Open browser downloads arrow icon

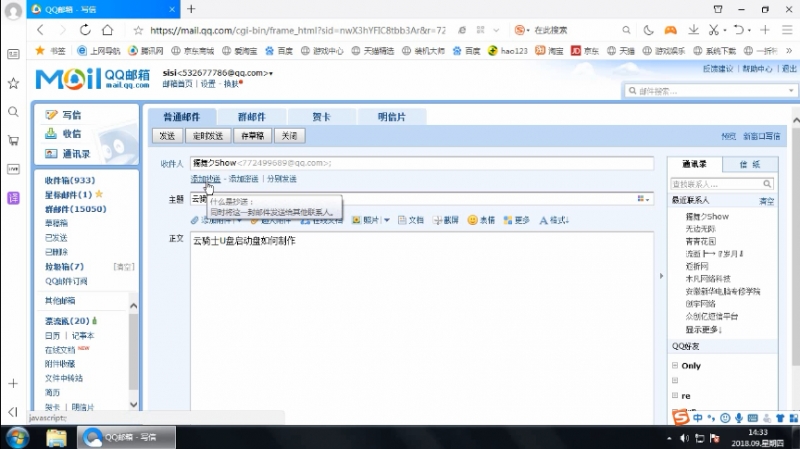pyautogui.click(x=693, y=30)
